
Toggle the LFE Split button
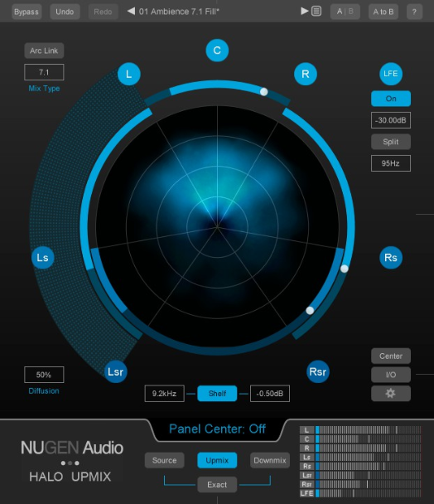tap(391, 142)
